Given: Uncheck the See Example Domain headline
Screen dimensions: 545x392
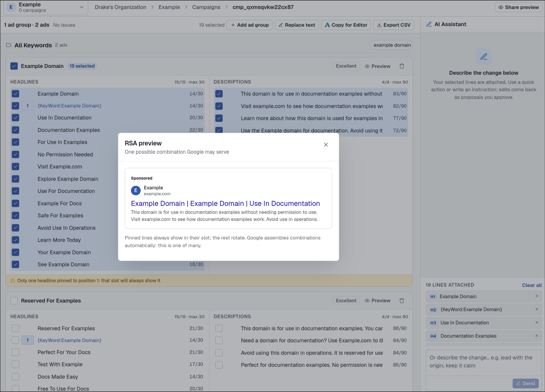Looking at the screenshot, I should tap(15, 265).
